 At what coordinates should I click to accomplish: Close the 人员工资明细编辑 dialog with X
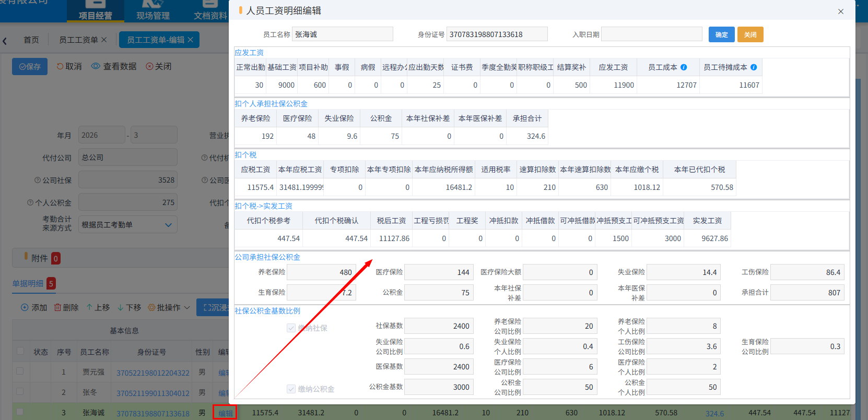point(841,11)
